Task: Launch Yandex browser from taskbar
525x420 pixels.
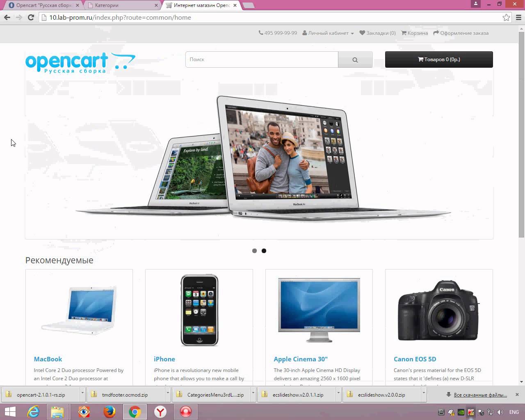Action: pos(160,412)
